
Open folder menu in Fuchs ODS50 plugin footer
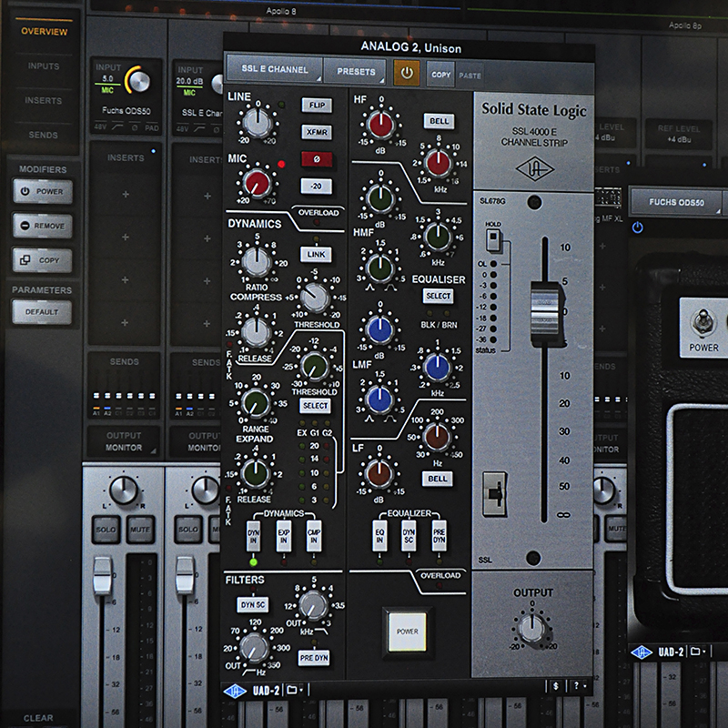698,652
